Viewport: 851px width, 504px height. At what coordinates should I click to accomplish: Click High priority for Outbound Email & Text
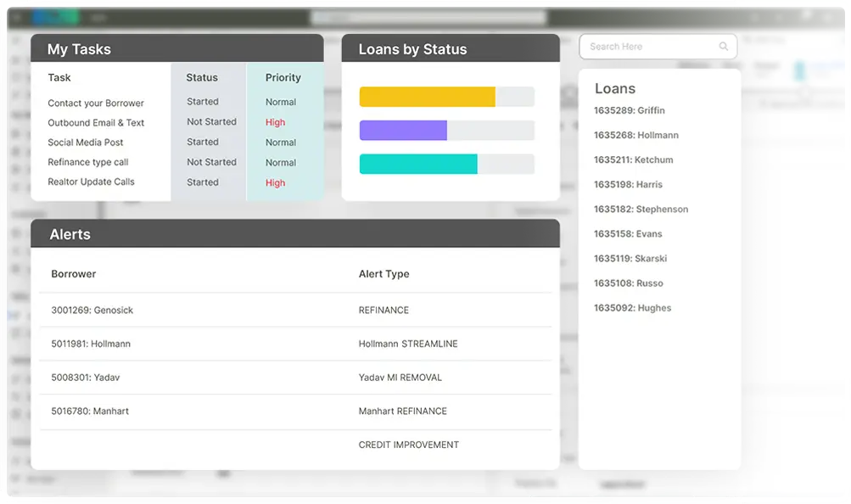click(x=275, y=122)
